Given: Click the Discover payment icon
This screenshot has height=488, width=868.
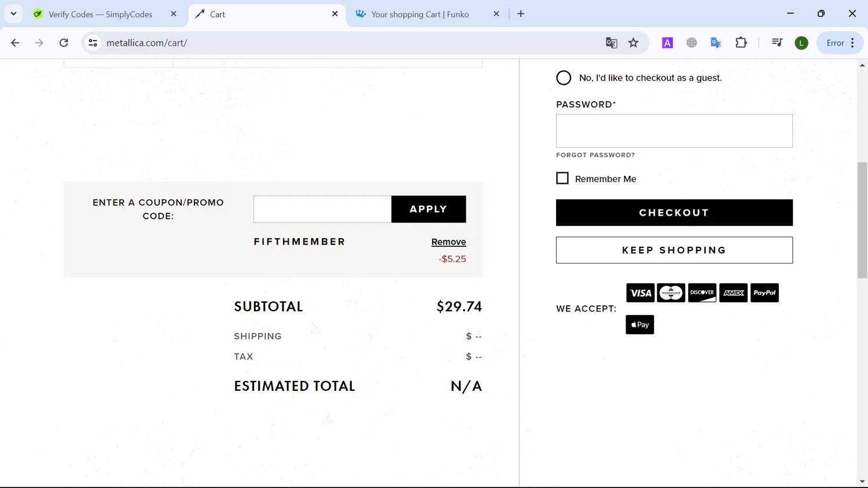Looking at the screenshot, I should (702, 293).
